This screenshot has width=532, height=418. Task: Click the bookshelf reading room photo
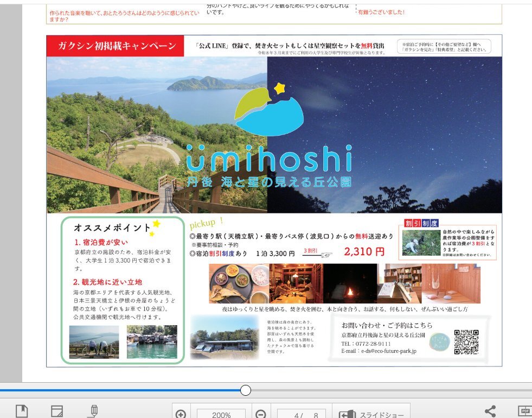click(x=399, y=283)
